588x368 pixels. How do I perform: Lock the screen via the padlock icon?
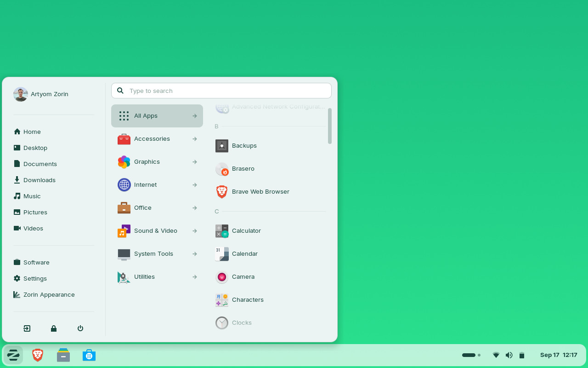tap(53, 328)
